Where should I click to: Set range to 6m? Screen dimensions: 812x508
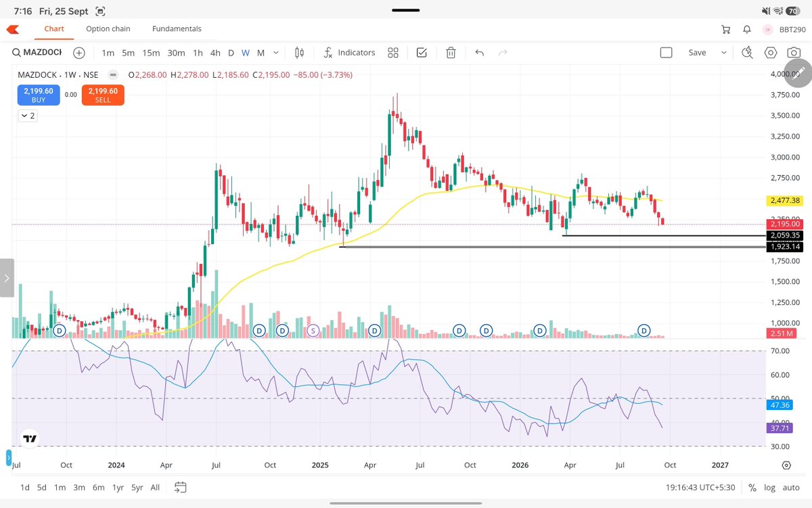[x=99, y=487]
